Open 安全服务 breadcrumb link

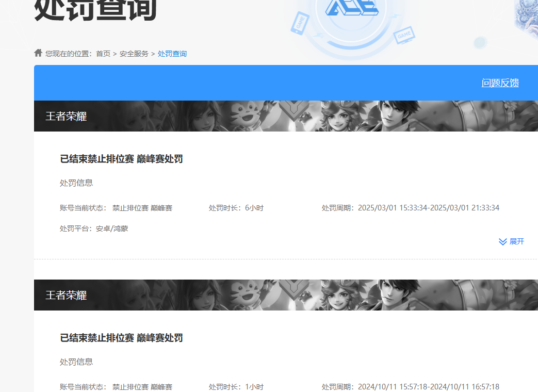click(x=134, y=54)
